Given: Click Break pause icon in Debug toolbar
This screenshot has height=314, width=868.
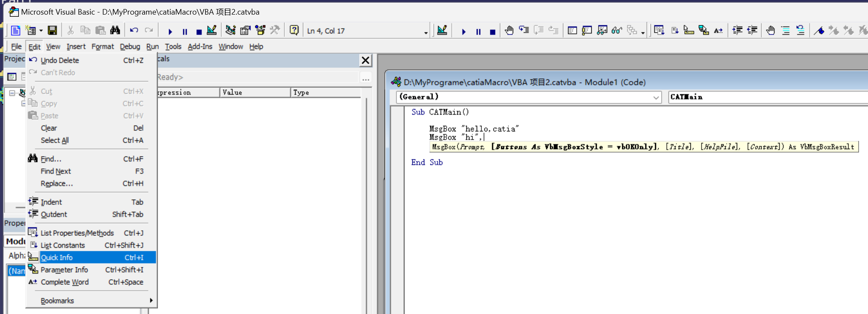Looking at the screenshot, I should [x=478, y=31].
